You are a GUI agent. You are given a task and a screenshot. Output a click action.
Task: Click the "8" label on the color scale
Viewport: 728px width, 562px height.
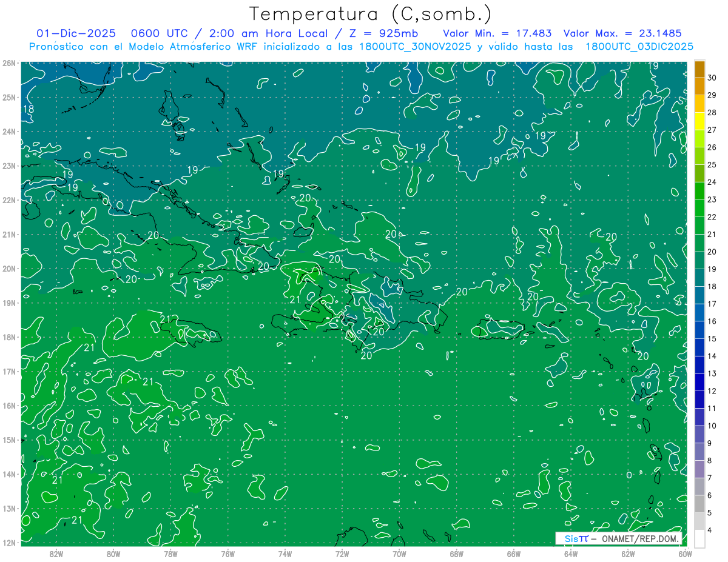(710, 460)
